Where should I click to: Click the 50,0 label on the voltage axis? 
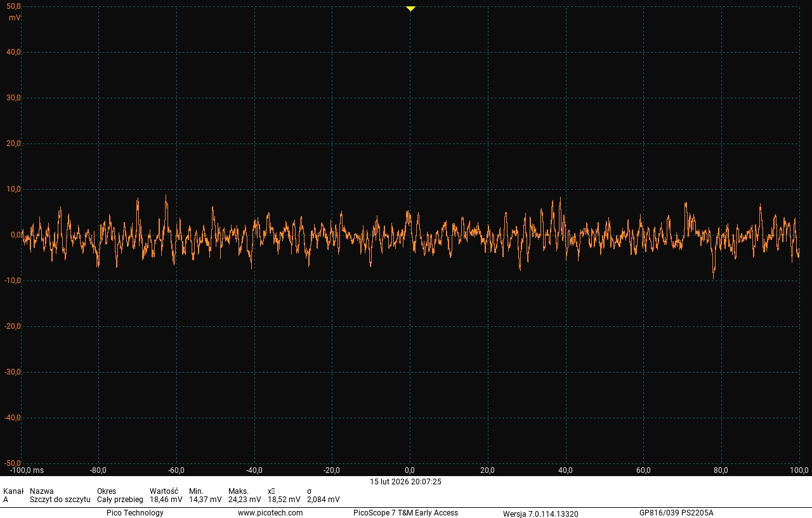[13, 6]
